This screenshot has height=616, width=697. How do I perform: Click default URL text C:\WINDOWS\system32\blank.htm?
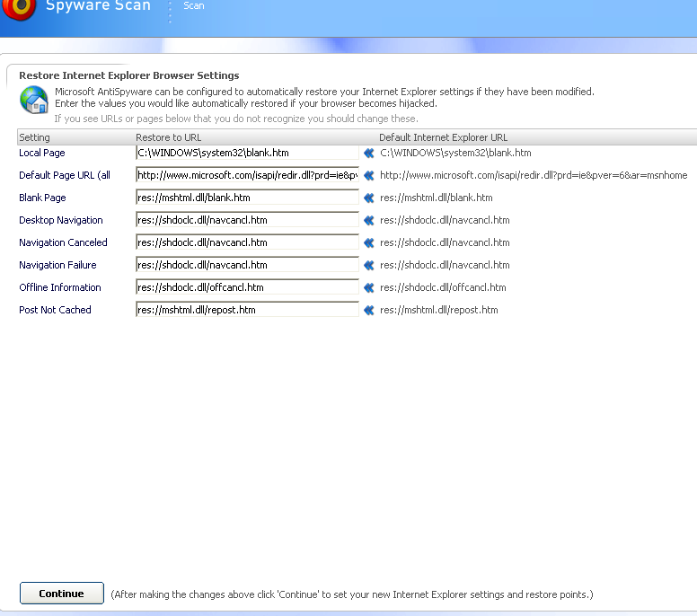(x=455, y=153)
